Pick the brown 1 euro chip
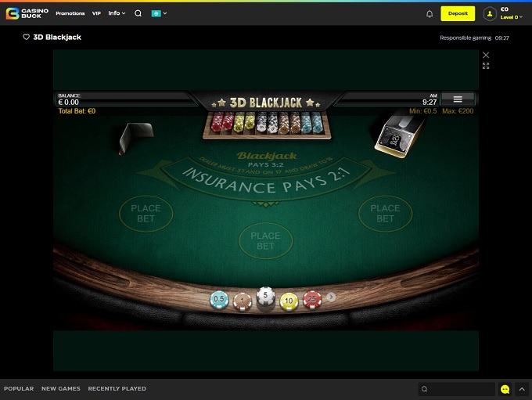This screenshot has width=532, height=400. point(243,301)
